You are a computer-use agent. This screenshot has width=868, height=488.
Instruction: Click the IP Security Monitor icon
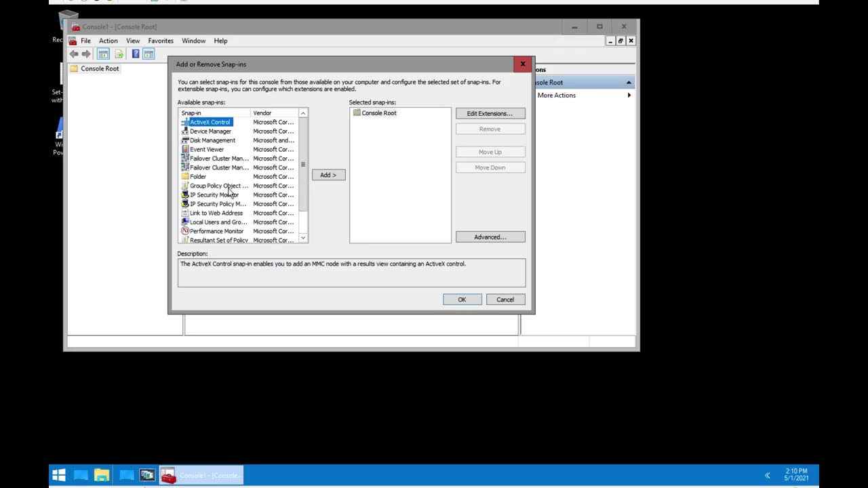coord(185,195)
